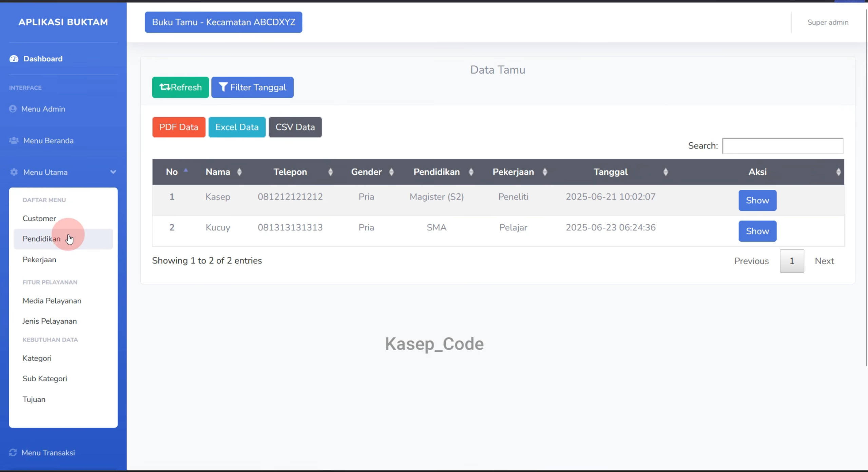868x472 pixels.
Task: Collapse the Menu Utama chevron
Action: pos(113,172)
